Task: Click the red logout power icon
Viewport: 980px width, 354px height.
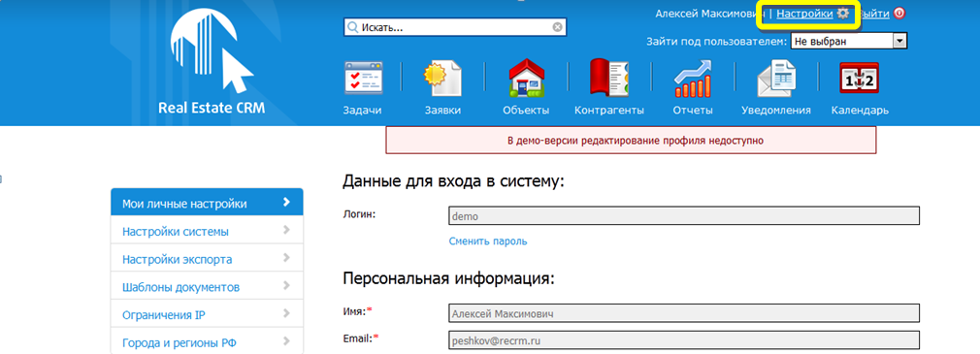Action: (899, 14)
